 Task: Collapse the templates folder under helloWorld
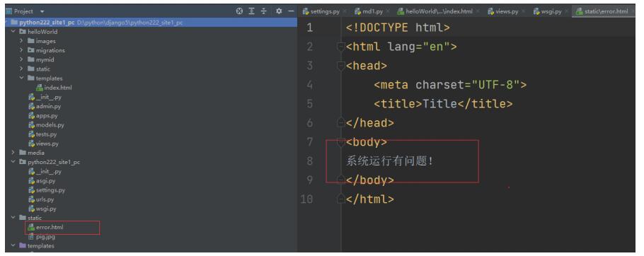tap(21, 78)
